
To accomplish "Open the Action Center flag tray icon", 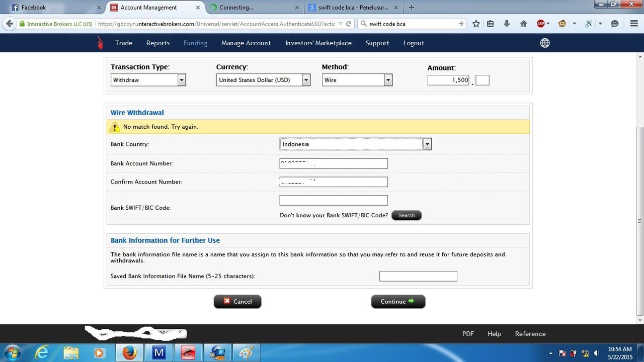I will 562,353.
